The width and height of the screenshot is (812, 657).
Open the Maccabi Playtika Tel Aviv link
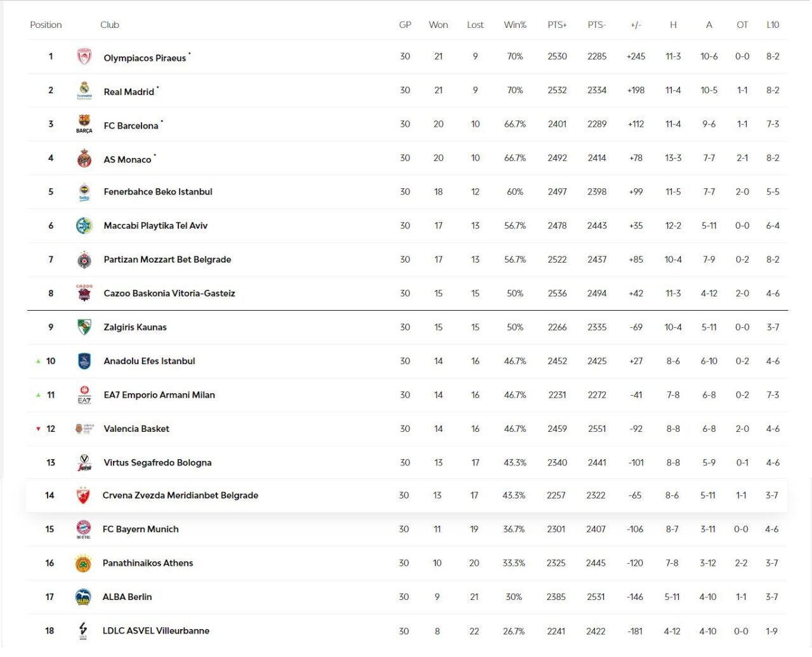point(155,226)
